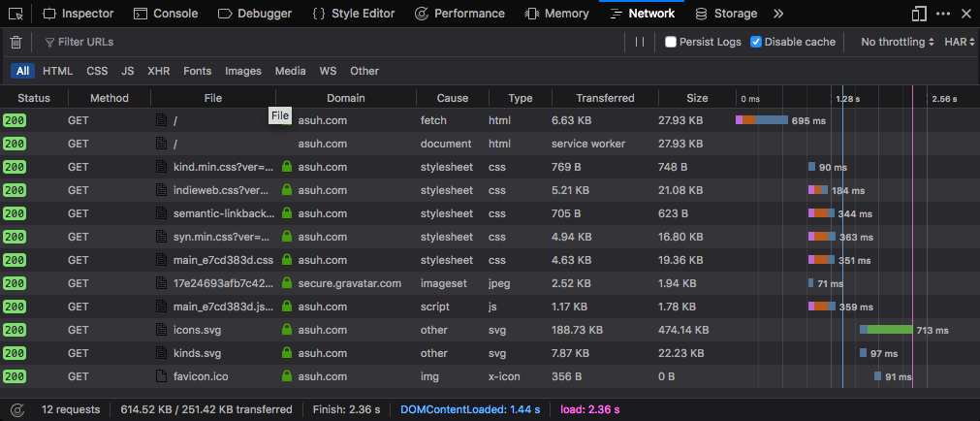
Task: Click the 200 status badge for icons.svg
Action: pos(15,330)
